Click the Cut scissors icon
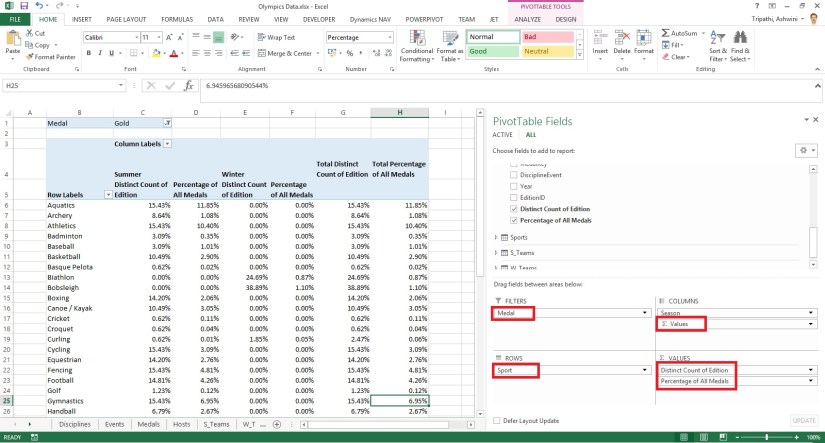The image size is (825, 443). (29, 33)
